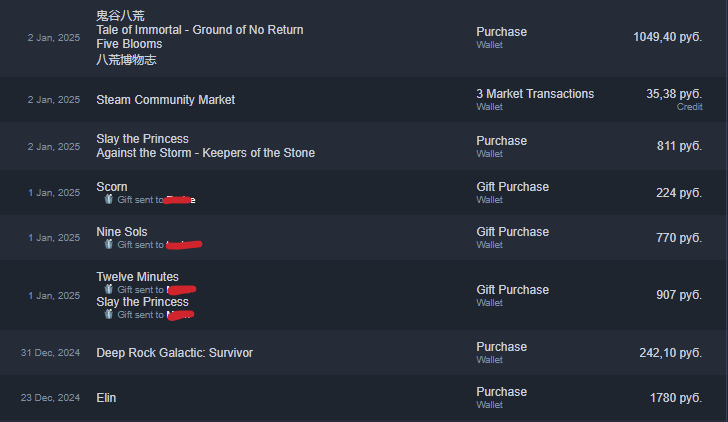Click Against the Storm - Keepers of the Stone
Screen dimensions: 728x422
coord(205,153)
